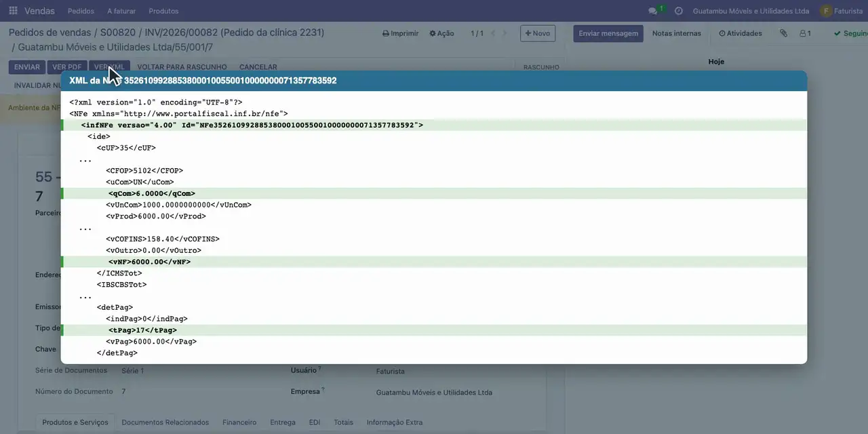Open the Pedidos menu

81,11
